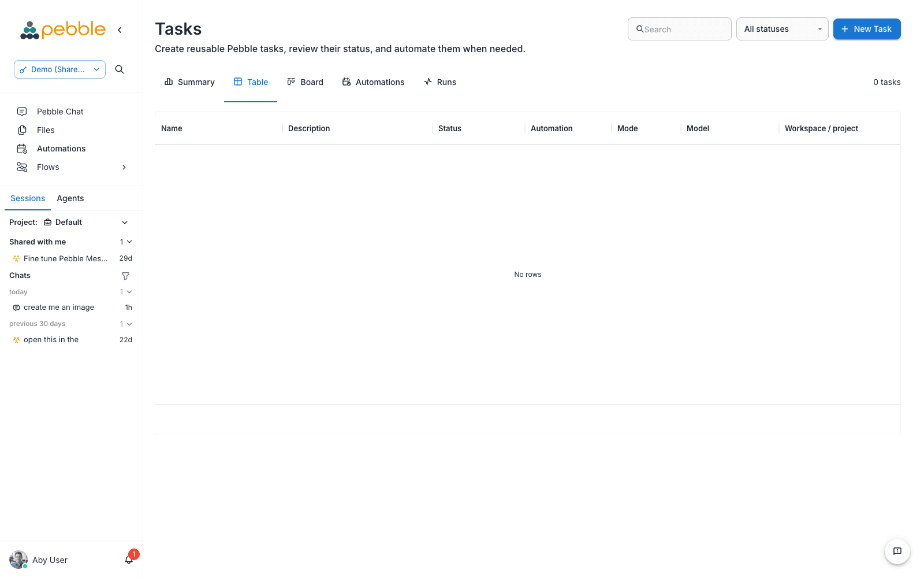Collapse the Shared with me section
The height and width of the screenshot is (578, 924).
[x=129, y=242]
